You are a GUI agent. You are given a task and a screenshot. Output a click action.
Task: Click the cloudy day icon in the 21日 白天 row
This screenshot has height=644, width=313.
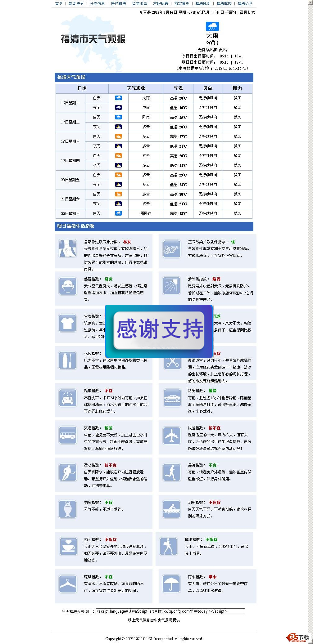point(118,194)
